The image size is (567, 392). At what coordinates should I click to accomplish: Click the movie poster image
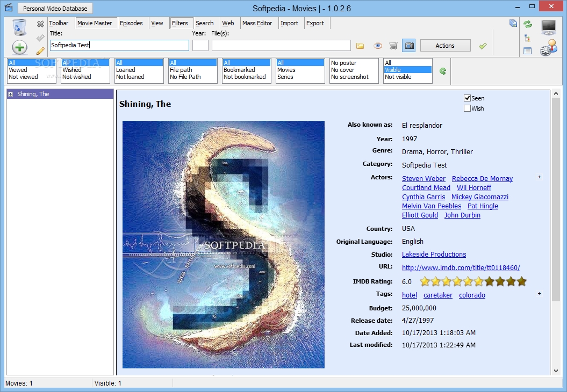224,244
